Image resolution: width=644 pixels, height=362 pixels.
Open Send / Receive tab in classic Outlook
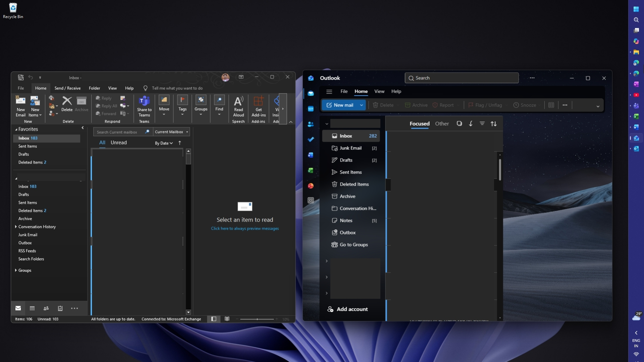[x=67, y=88]
